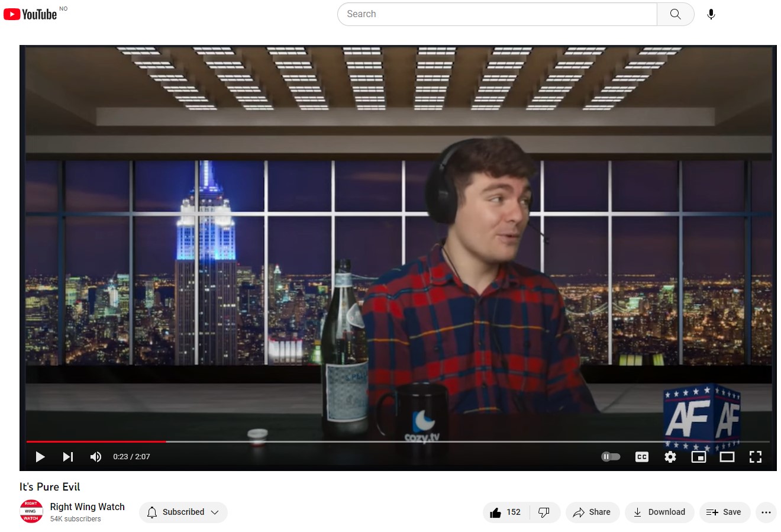Open the three-dot more actions menu
Viewport: 781px width, 532px height.
pos(766,512)
